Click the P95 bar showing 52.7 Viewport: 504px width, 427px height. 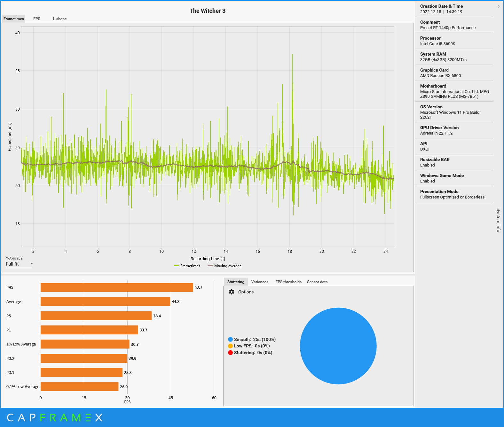point(117,287)
